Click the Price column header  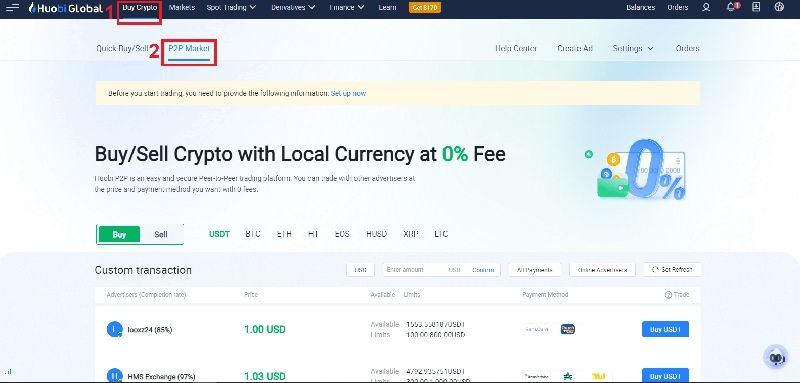click(251, 295)
